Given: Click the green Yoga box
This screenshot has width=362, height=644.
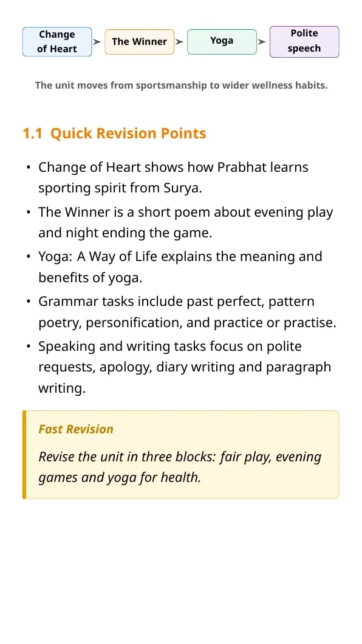Looking at the screenshot, I should 222,41.
